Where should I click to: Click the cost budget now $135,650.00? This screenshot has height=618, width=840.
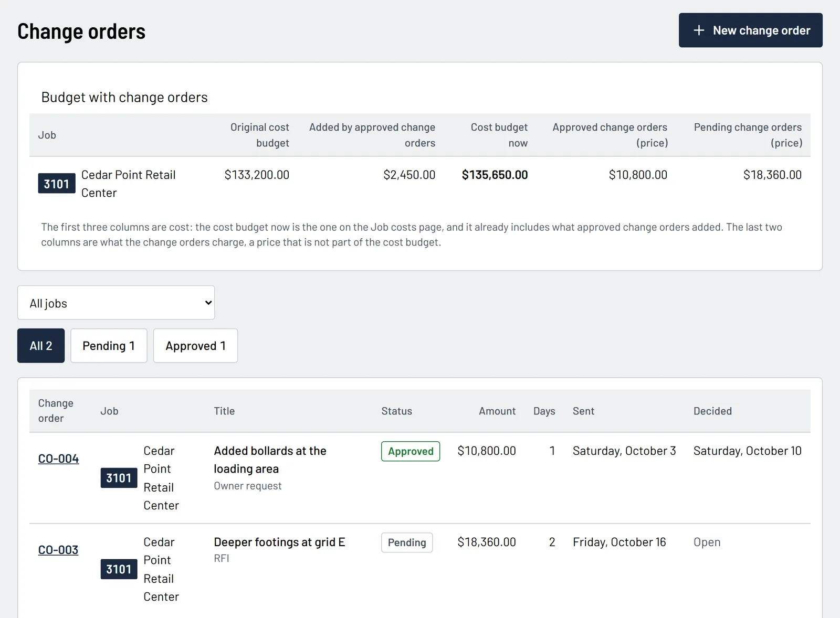(x=495, y=175)
